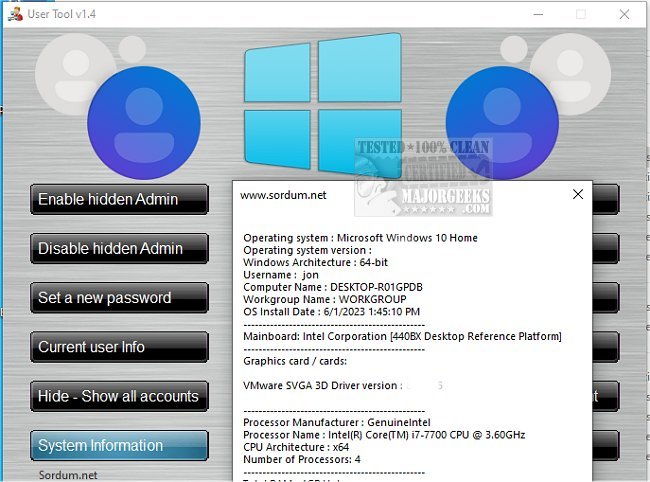This screenshot has height=482, width=650.
Task: Close the system information popup
Action: (x=578, y=194)
